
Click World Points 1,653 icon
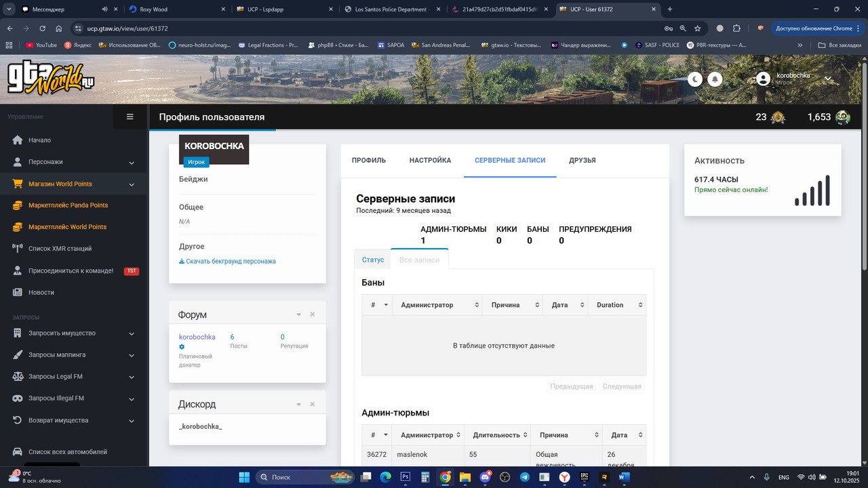843,117
